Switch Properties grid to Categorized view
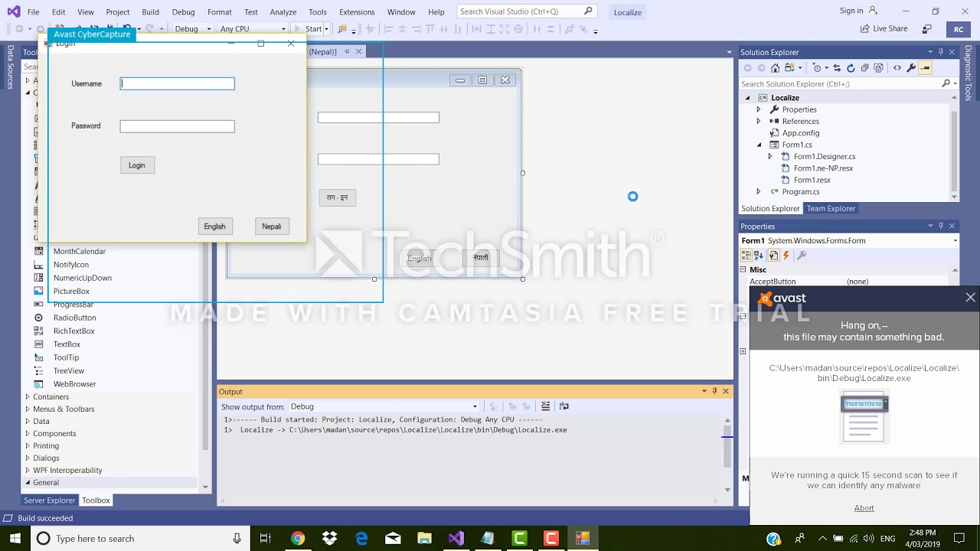 [x=746, y=256]
